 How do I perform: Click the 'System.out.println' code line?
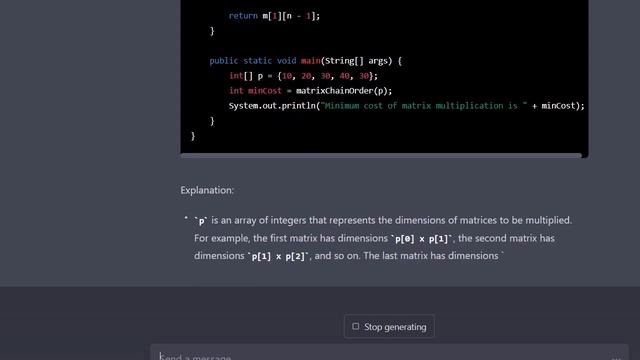coord(407,106)
